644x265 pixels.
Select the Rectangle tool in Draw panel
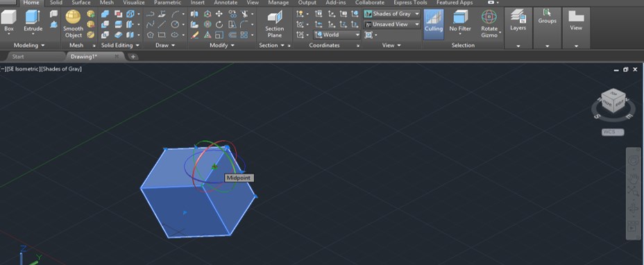click(x=162, y=35)
